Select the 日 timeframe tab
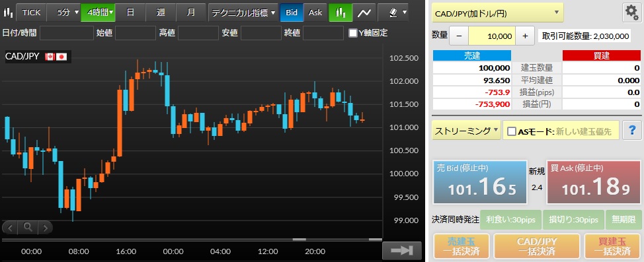The image size is (644, 262). click(x=130, y=13)
